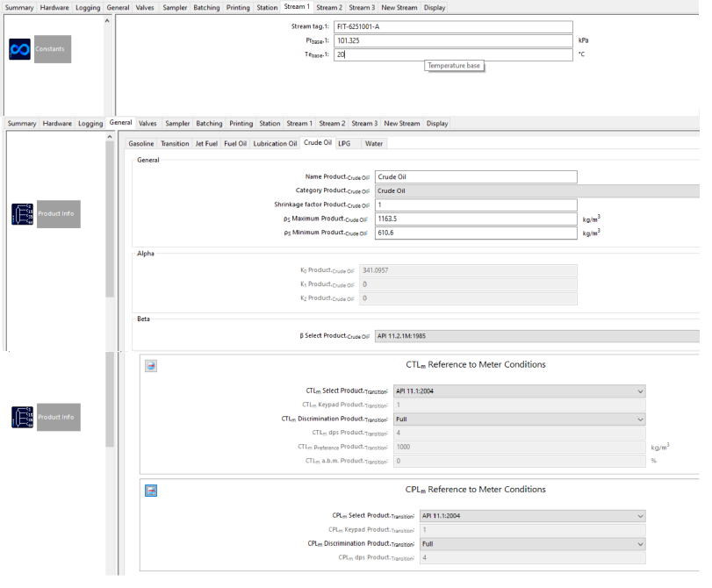Open CPLm Discrimination Product dropdown
The width and height of the screenshot is (712, 588).
pyautogui.click(x=532, y=544)
